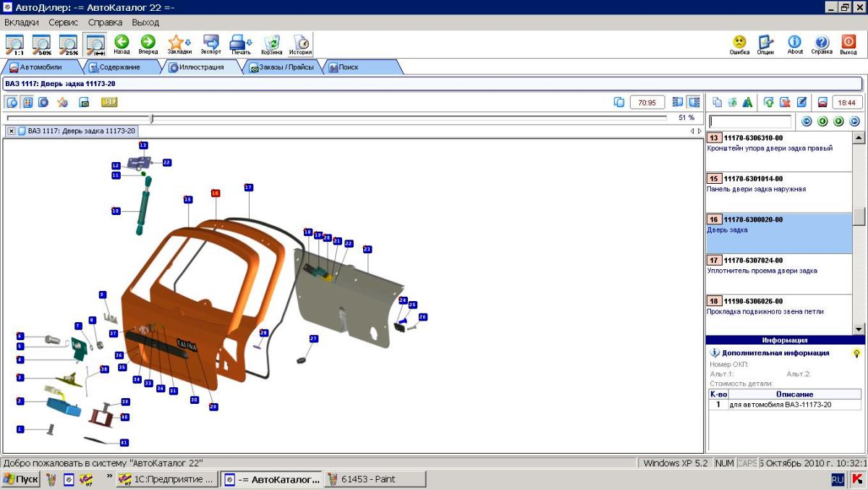Image resolution: width=868 pixels, height=490 pixels.
Task: Click the copy windows icon beside 70:95
Action: point(619,102)
